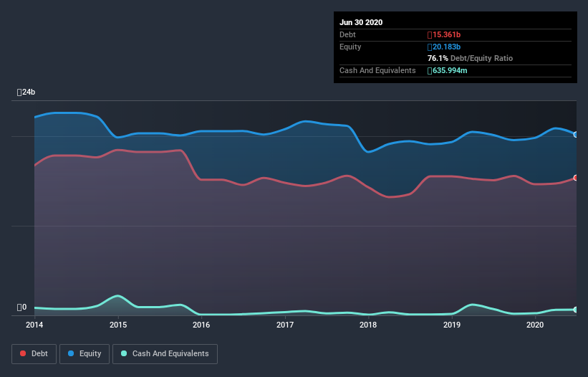Click the 2020 axis label
The image size is (588, 377).
click(x=535, y=325)
